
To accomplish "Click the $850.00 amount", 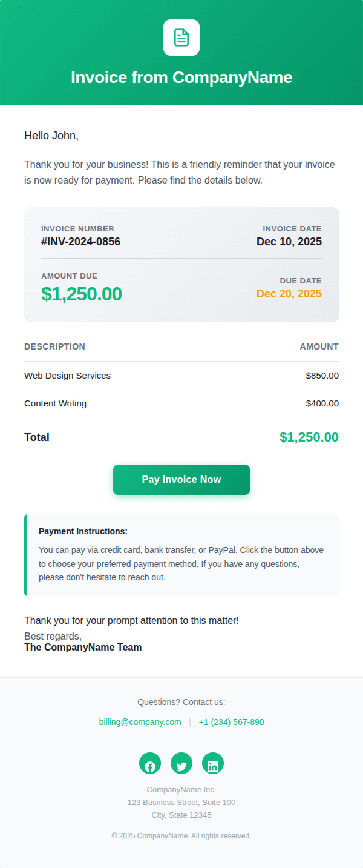I will (x=322, y=376).
